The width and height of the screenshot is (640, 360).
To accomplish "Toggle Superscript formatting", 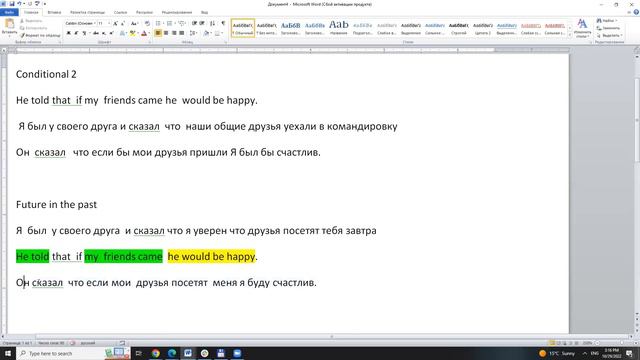I will pos(111,33).
